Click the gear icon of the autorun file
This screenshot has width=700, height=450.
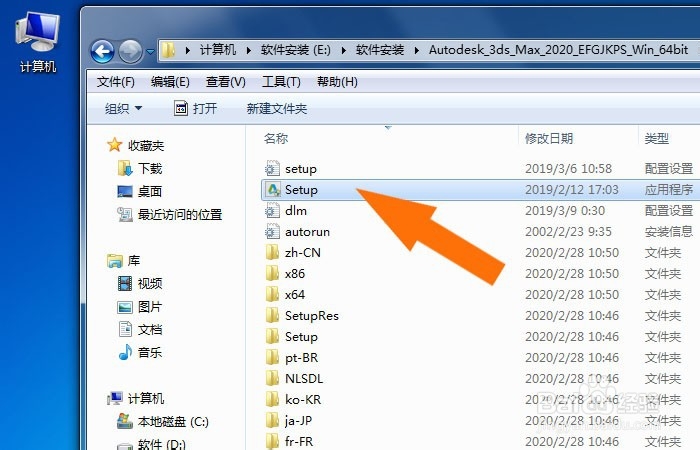(x=272, y=232)
